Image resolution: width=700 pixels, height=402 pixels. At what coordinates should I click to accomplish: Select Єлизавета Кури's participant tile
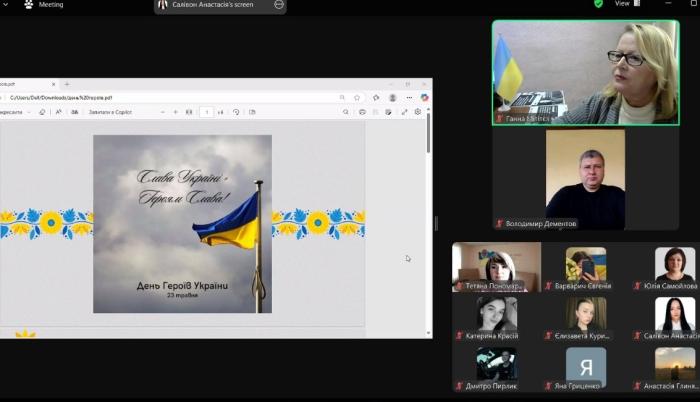click(586, 318)
